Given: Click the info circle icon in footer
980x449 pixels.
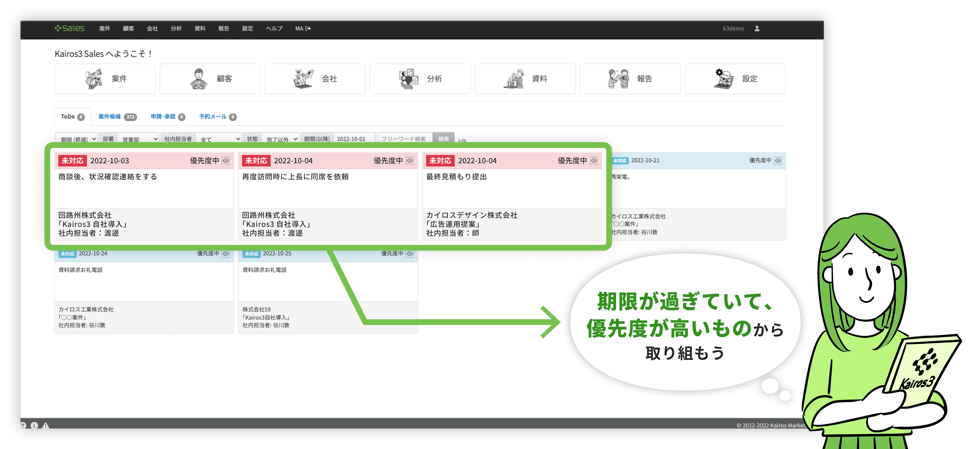Looking at the screenshot, I should coord(34,425).
